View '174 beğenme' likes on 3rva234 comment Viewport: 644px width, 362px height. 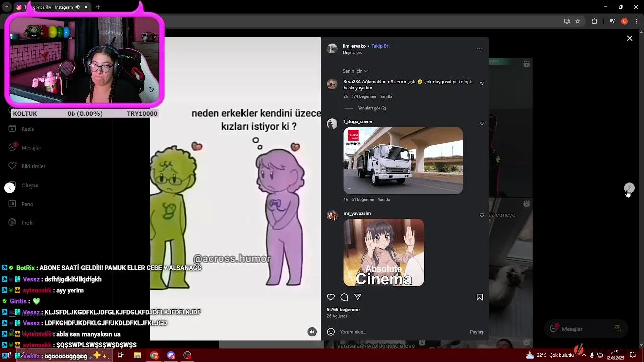pos(364,96)
